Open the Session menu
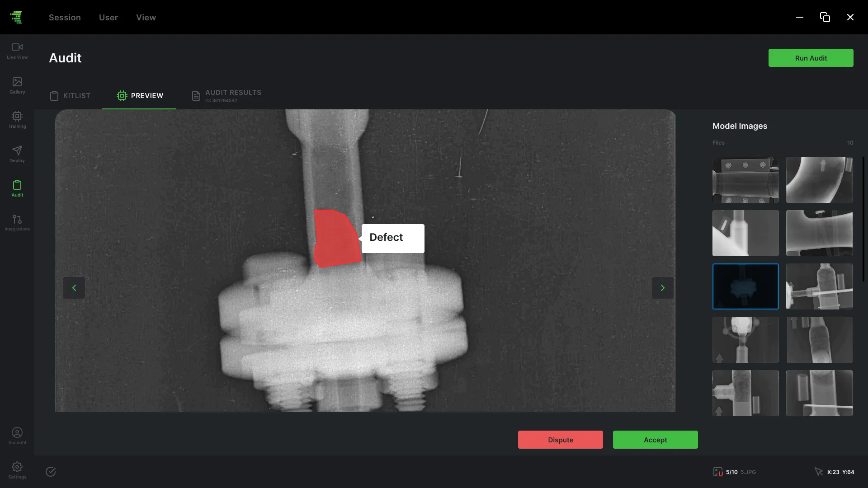The image size is (868, 488). click(x=65, y=17)
